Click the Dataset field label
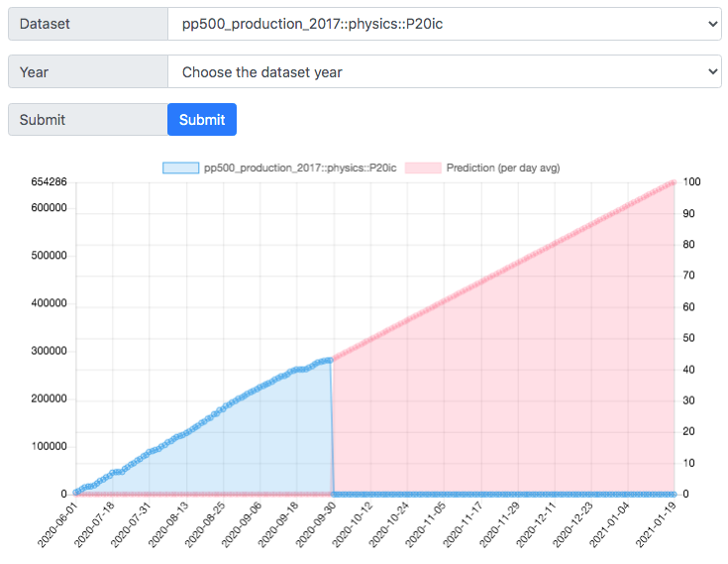 point(45,24)
